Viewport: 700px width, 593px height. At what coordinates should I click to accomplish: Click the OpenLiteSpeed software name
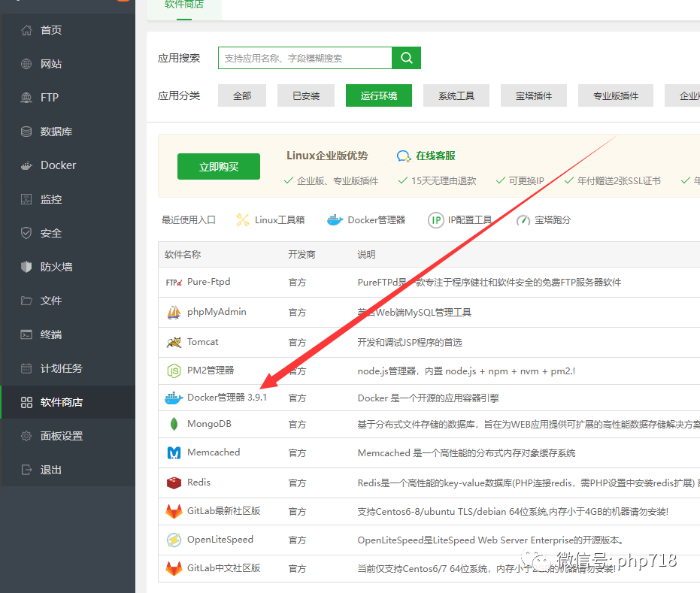(220, 540)
